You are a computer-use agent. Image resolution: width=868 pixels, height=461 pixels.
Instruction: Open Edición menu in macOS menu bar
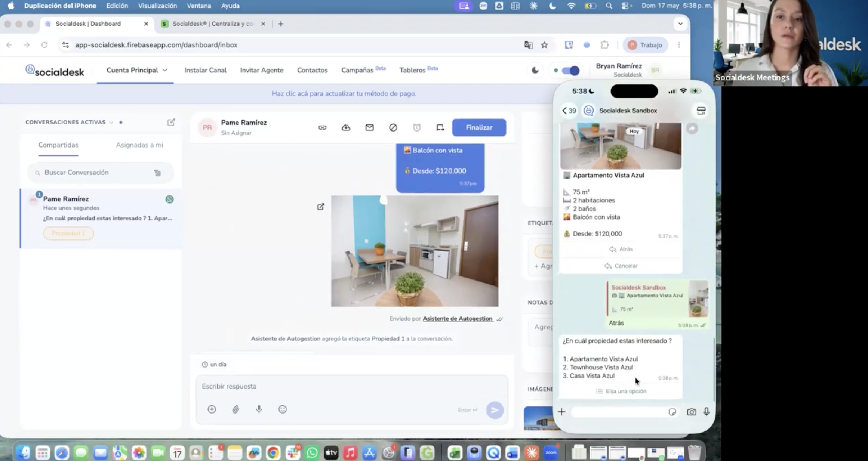[117, 6]
